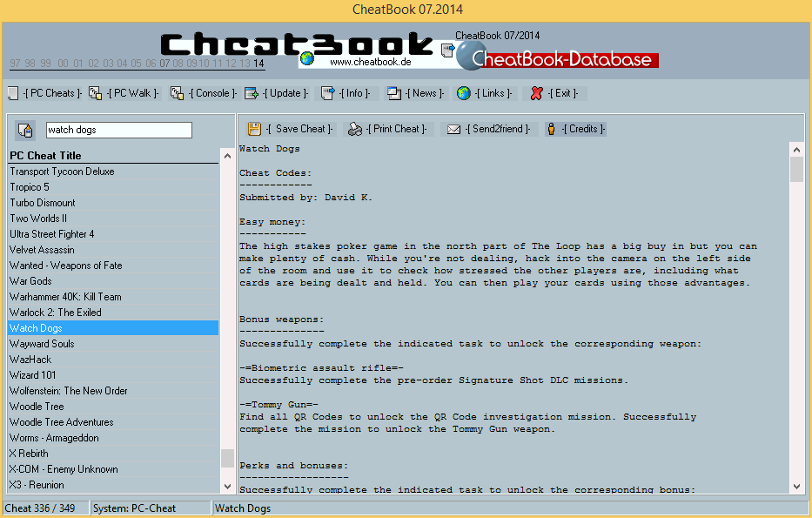Select Warhammer 40K: Kill Team entry

click(x=114, y=297)
